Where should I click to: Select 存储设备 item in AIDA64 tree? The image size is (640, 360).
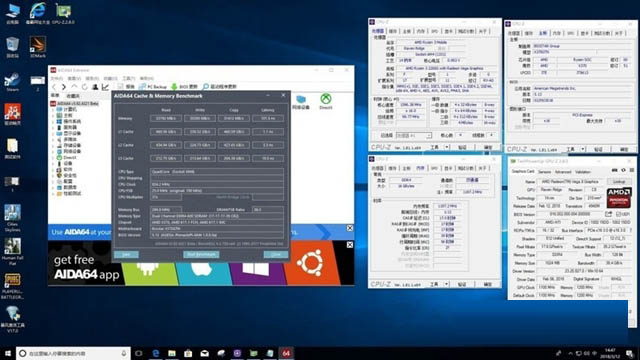tap(69, 145)
